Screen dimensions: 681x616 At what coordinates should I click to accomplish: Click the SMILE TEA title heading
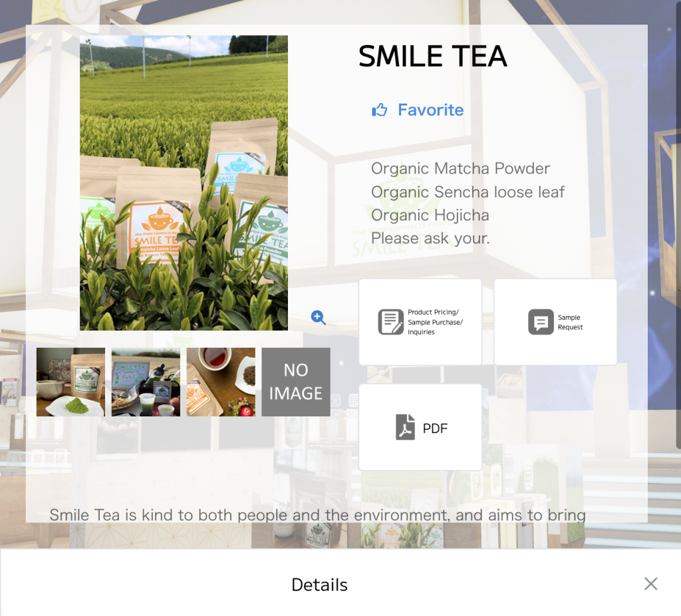pos(432,57)
